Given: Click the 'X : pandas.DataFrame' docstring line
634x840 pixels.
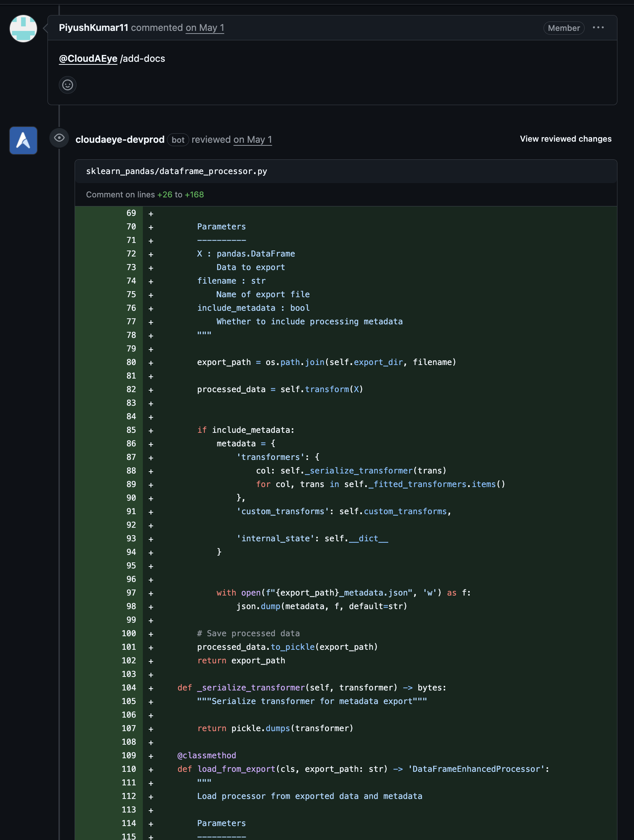Looking at the screenshot, I should click(x=246, y=254).
